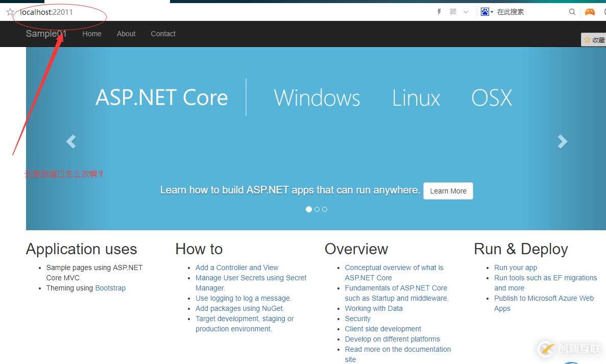Click the magnifier search icon
This screenshot has height=364, width=606.
point(572,12)
